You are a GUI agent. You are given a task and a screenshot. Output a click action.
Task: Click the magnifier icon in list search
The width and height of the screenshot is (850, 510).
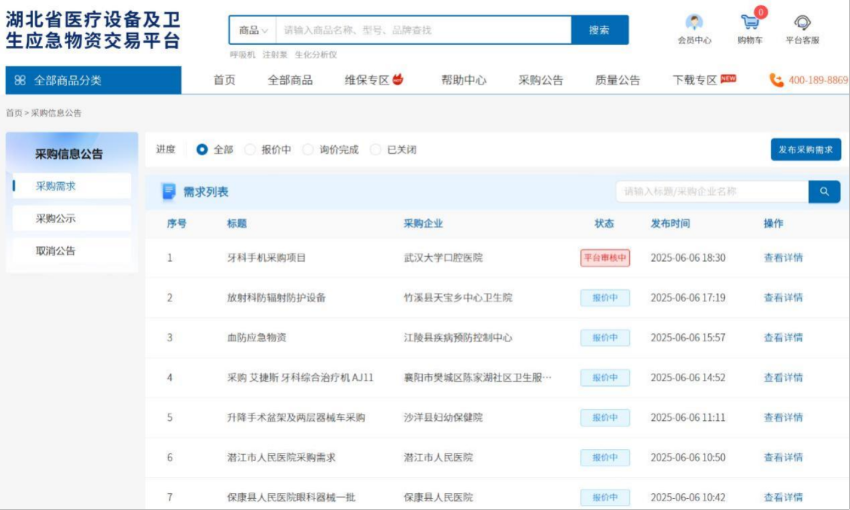[x=824, y=191]
